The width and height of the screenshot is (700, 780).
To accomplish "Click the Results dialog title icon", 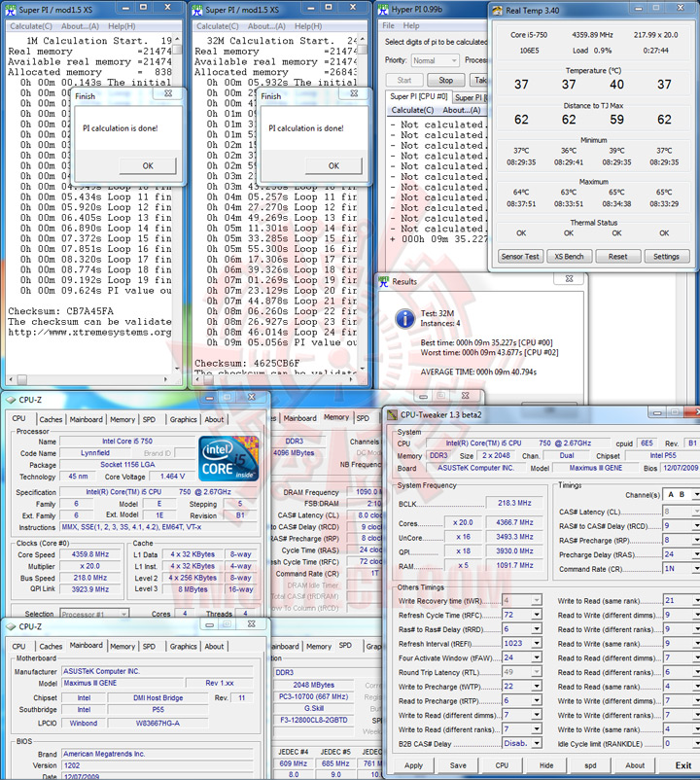I will pos(384,281).
